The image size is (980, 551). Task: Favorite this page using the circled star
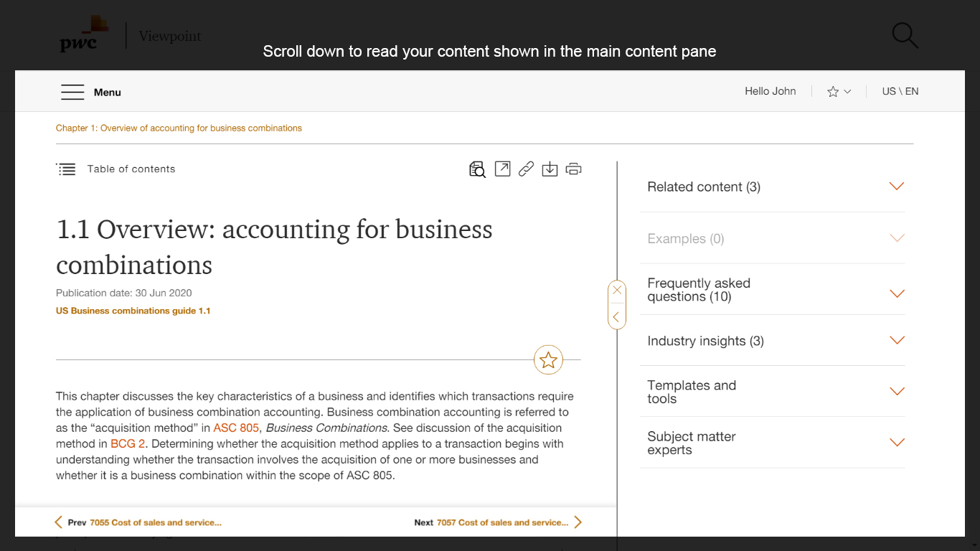tap(548, 359)
